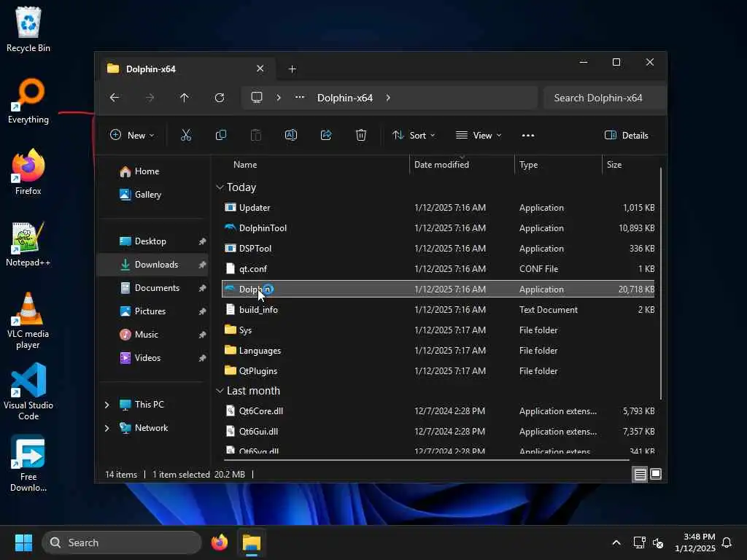This screenshot has width=747, height=560.
Task: Select the Dolphin-x64 tab
Action: tap(186, 69)
